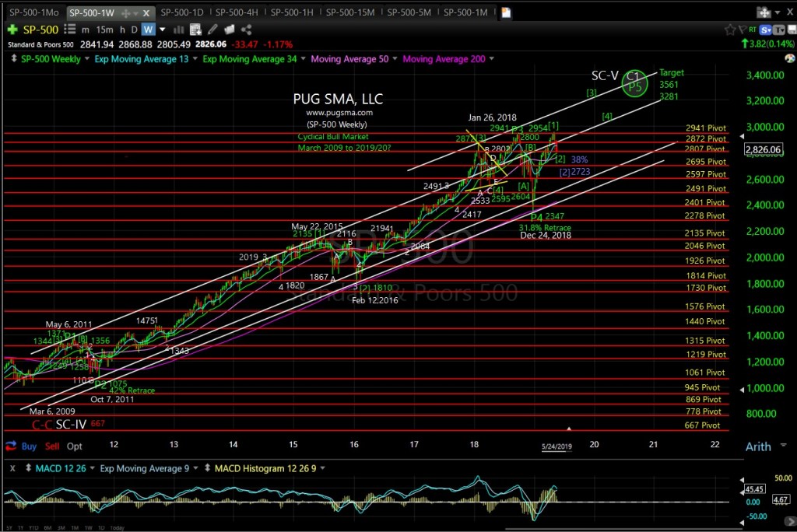Click the gray T button
The image size is (797, 532).
click(x=778, y=30)
